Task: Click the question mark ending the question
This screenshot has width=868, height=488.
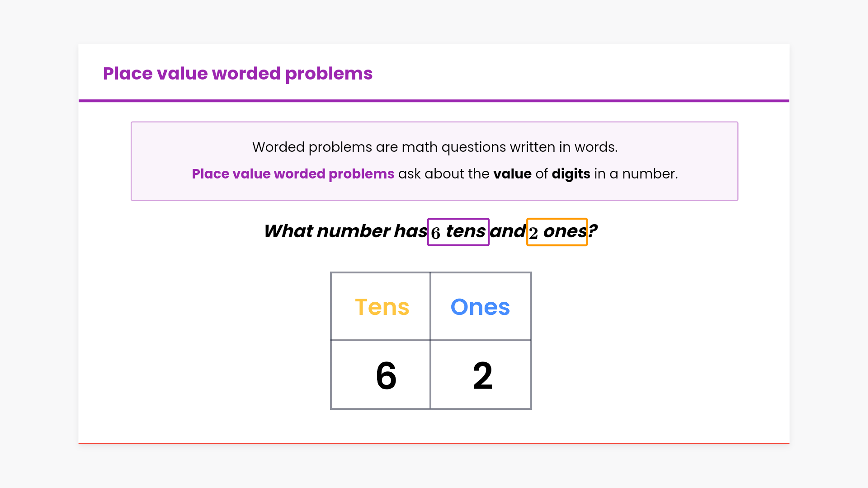Action: [x=593, y=231]
